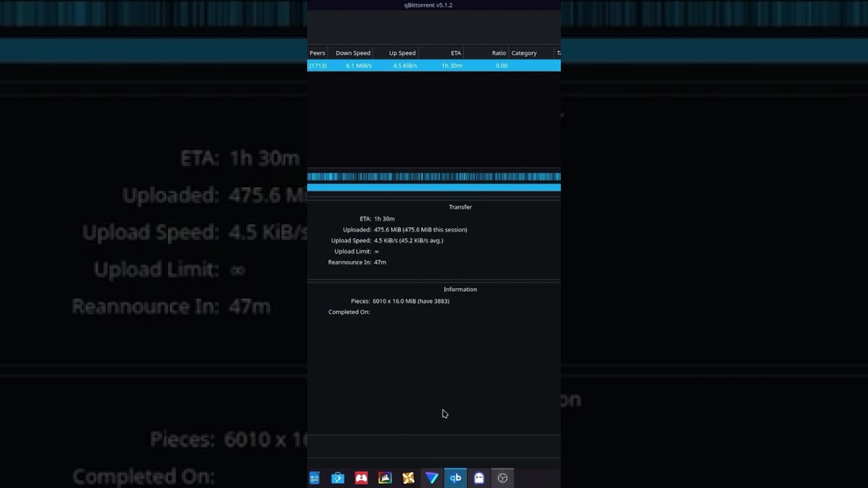Click the Transfer section heading

click(460, 207)
